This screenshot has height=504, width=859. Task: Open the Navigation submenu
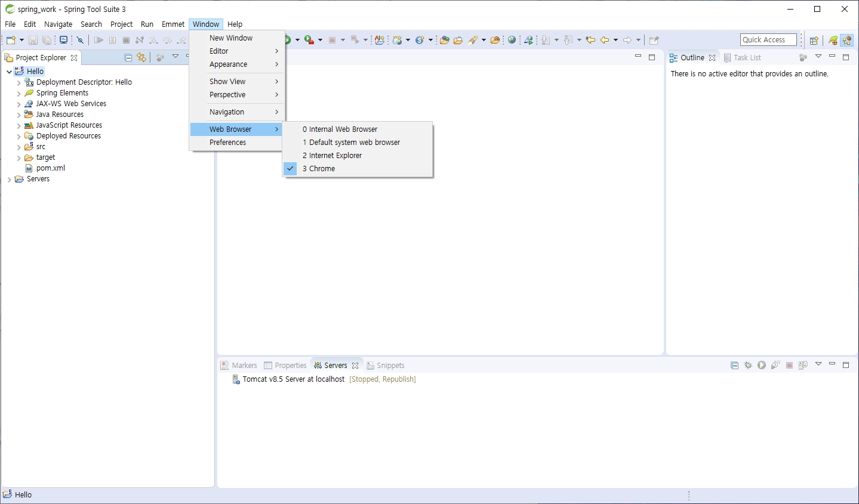click(236, 112)
